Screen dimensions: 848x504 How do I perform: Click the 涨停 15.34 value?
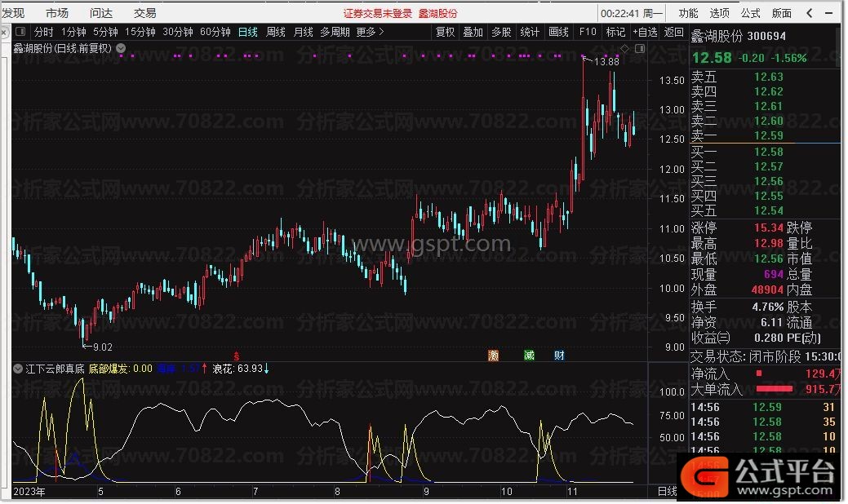pyautogui.click(x=769, y=228)
